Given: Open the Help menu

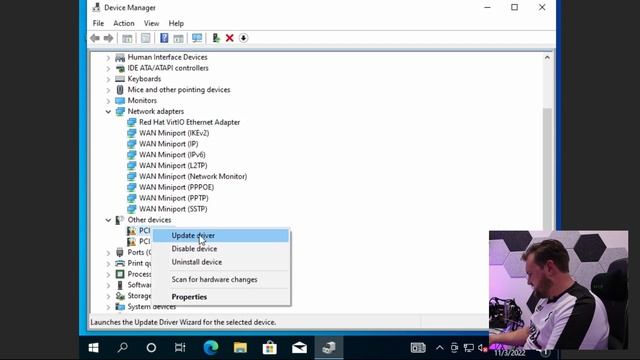Looking at the screenshot, I should click(x=176, y=23).
